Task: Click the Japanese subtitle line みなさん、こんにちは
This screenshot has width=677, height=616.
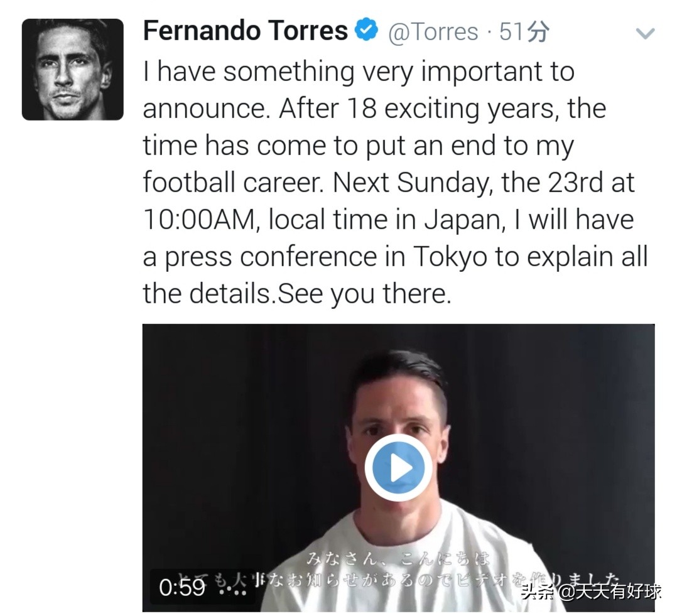Action: pyautogui.click(x=398, y=558)
